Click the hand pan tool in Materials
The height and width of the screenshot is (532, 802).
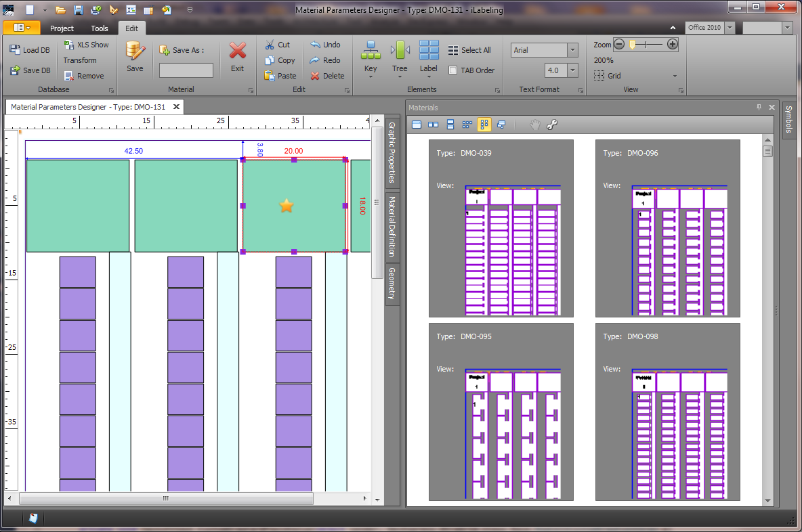click(x=534, y=125)
